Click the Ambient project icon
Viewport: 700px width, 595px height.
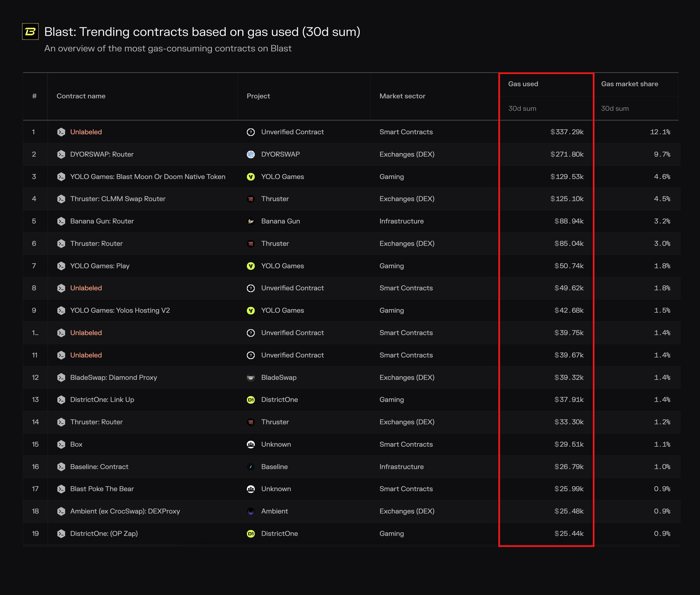point(251,511)
